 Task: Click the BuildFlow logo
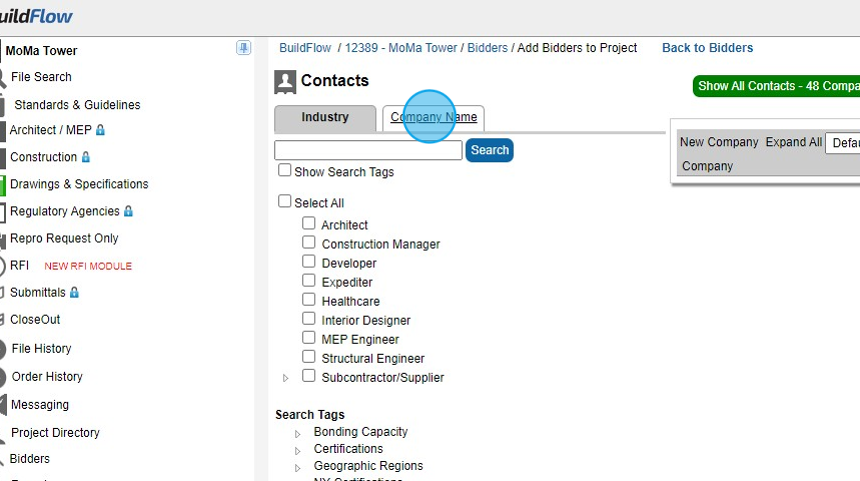click(x=36, y=16)
